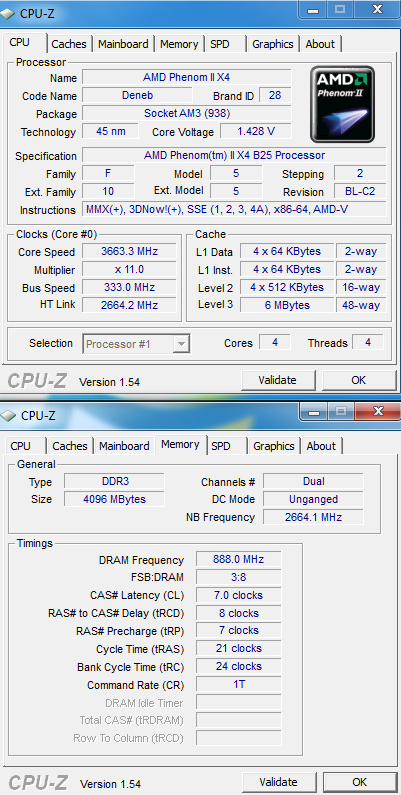This screenshot has width=401, height=795.
Task: Click OK button in upper CPU-Z window
Action: click(358, 380)
